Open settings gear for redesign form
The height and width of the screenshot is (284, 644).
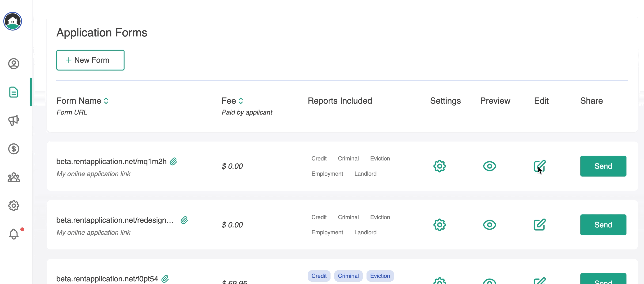pyautogui.click(x=439, y=225)
